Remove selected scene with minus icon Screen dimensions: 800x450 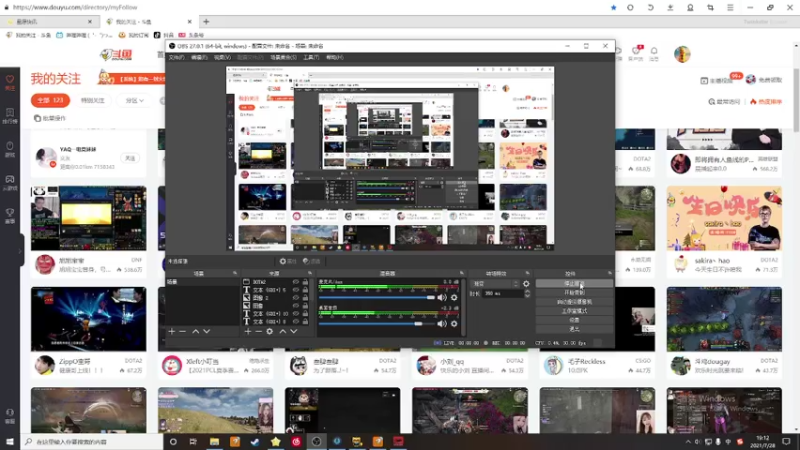[183, 332]
